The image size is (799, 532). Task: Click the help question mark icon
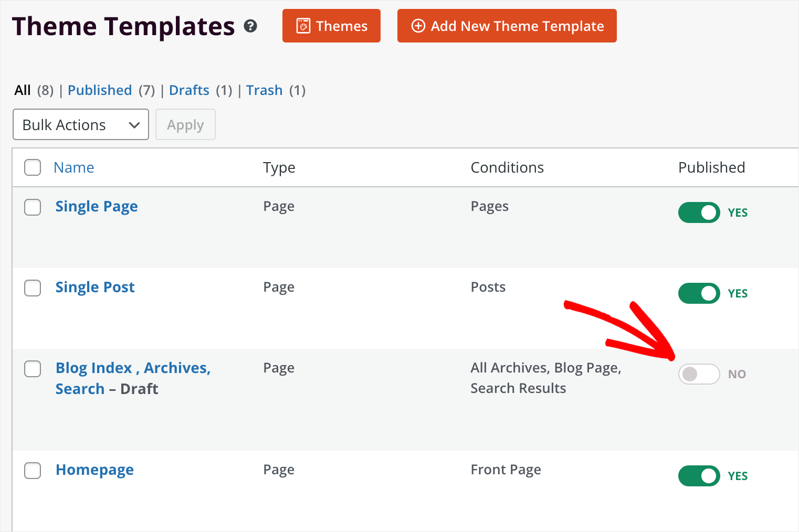pos(250,26)
